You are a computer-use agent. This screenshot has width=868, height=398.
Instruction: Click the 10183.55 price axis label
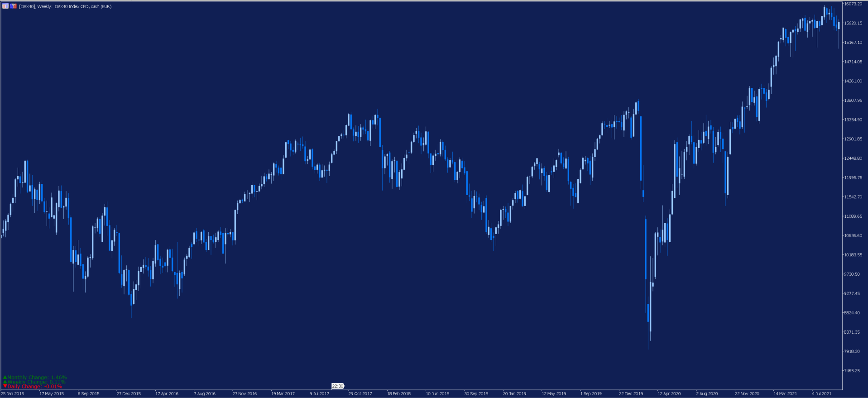click(x=854, y=254)
